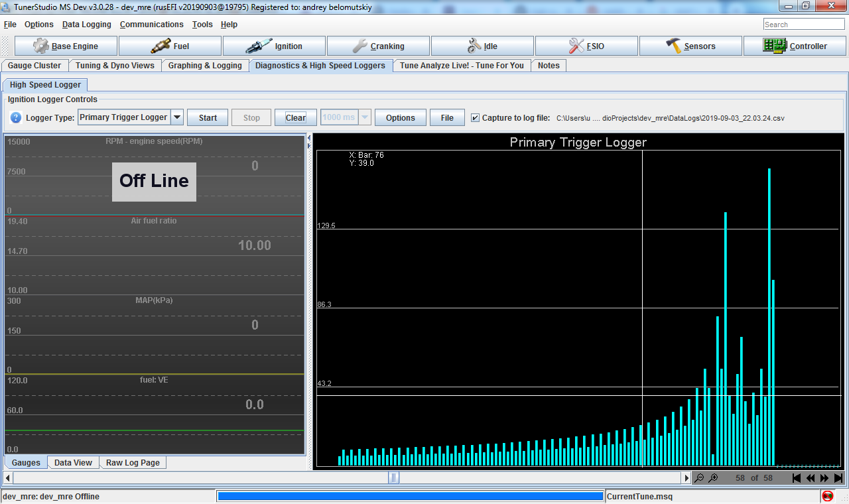Step back one logger page
Viewport: 849px width, 504px height.
(811, 477)
